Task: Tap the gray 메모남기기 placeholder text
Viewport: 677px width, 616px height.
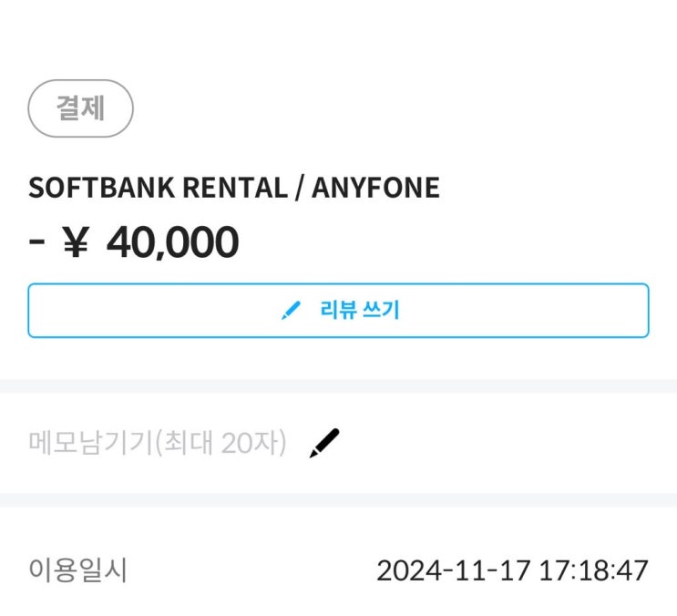Action: coord(91,443)
